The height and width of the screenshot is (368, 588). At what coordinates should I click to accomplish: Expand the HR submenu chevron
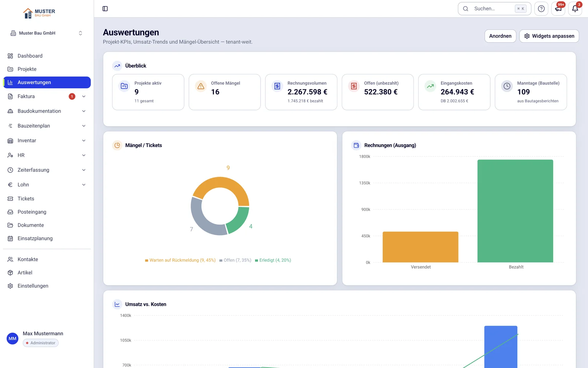[x=84, y=155]
